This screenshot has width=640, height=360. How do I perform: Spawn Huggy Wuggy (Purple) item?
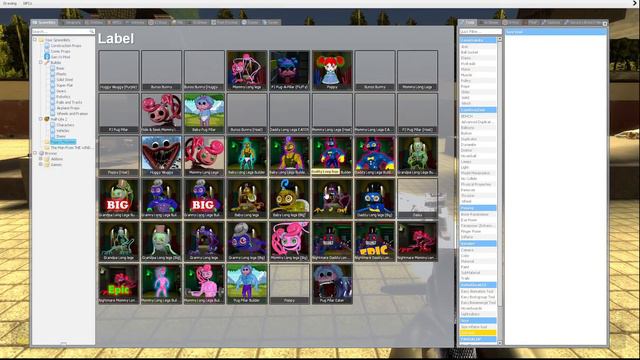(x=119, y=70)
